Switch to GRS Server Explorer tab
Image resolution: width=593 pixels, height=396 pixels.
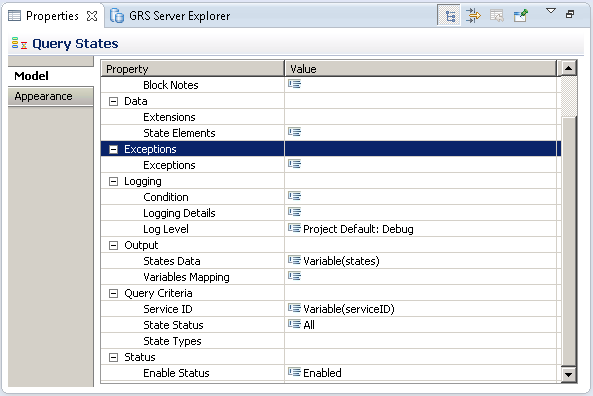(x=170, y=16)
